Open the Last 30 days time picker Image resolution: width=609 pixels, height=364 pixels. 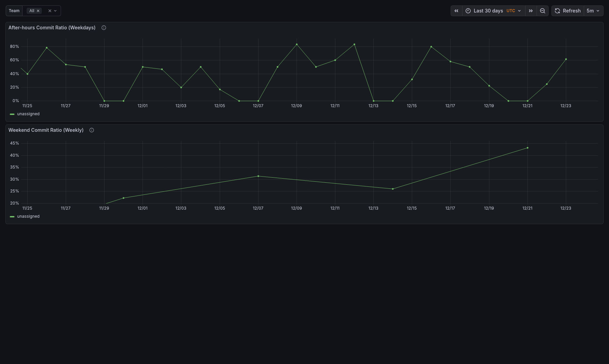[494, 11]
